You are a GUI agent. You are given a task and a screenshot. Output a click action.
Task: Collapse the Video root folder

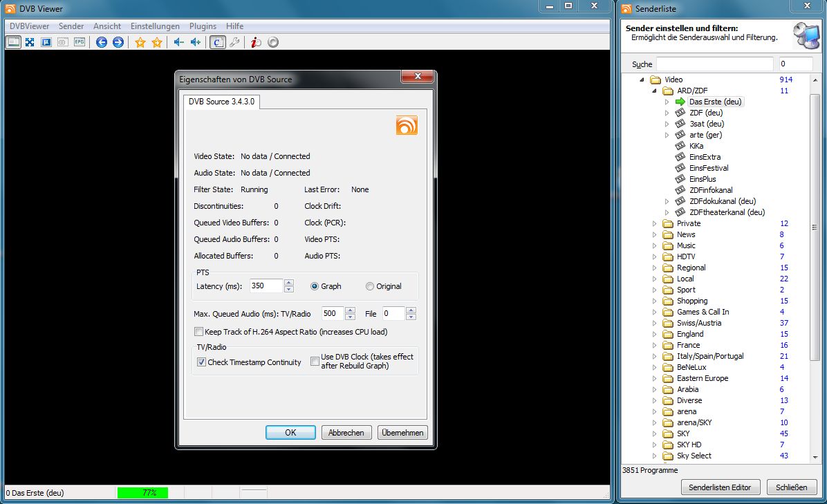(642, 80)
